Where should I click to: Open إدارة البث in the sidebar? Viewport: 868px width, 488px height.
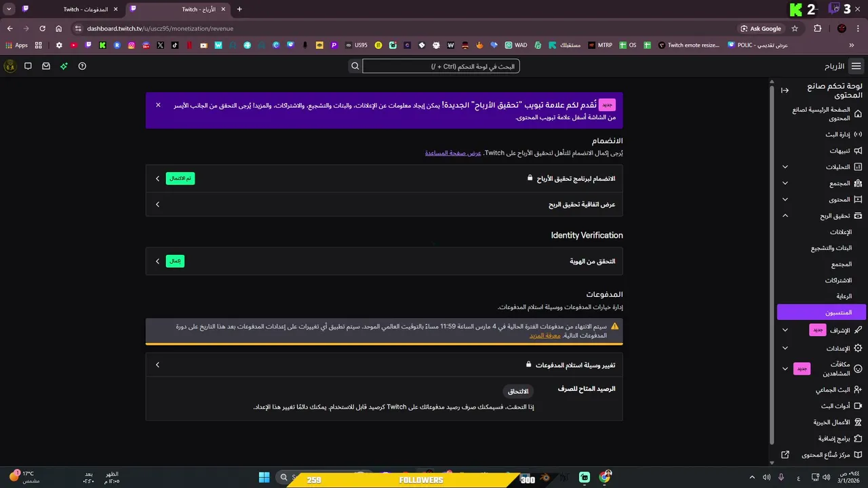[823, 134]
